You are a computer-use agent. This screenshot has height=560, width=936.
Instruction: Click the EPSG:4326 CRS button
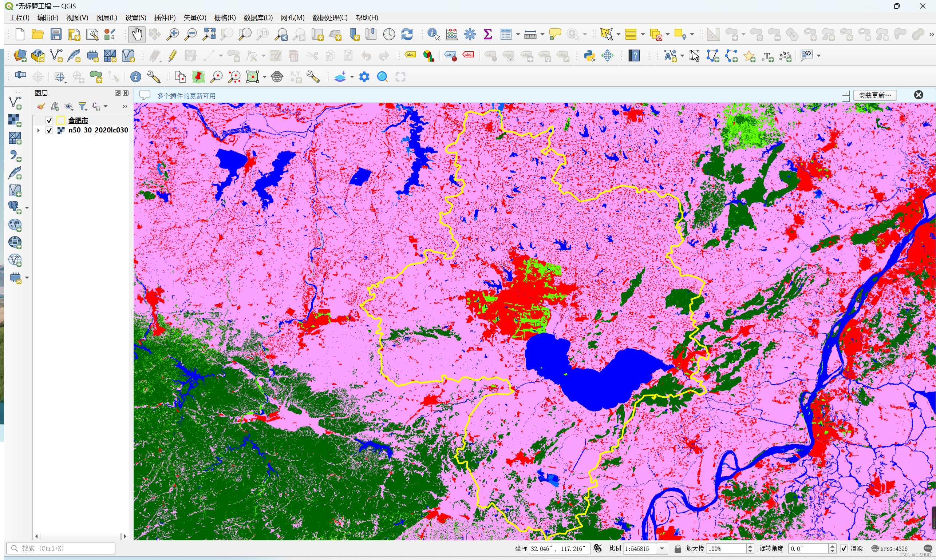pos(889,549)
